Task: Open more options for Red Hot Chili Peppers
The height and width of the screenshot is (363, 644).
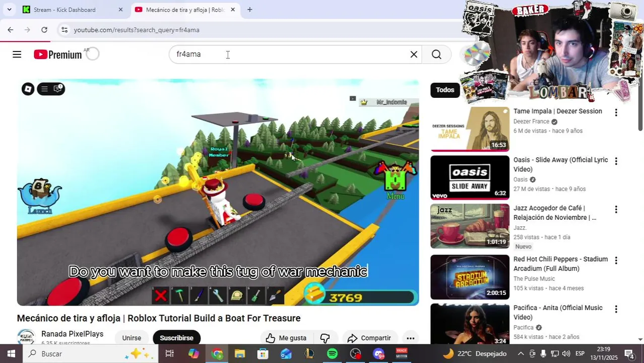Action: 616,260
